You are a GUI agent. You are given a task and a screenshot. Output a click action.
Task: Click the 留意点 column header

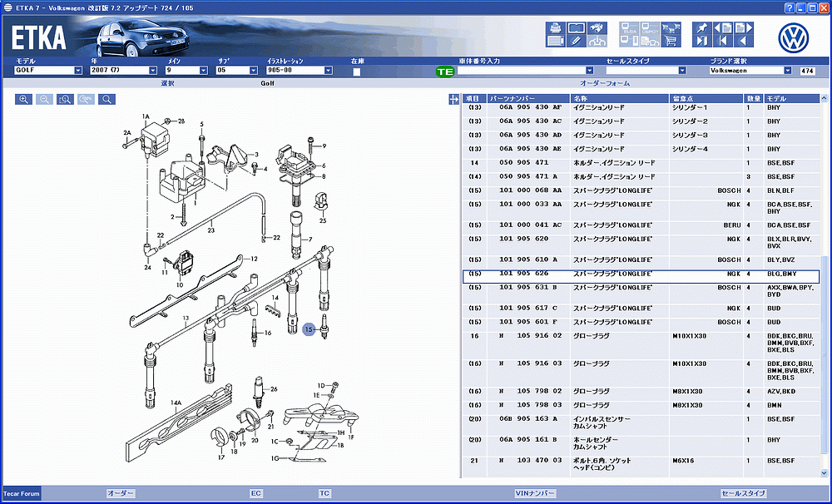[706, 99]
